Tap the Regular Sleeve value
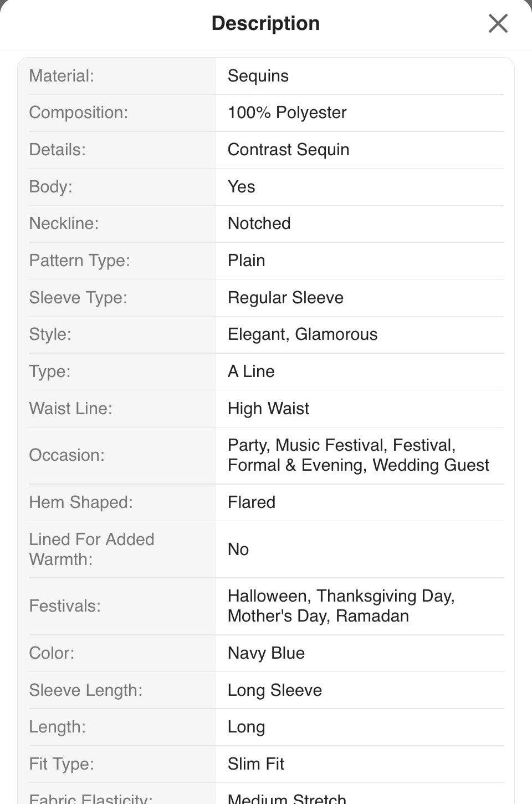The height and width of the screenshot is (804, 532). [285, 298]
